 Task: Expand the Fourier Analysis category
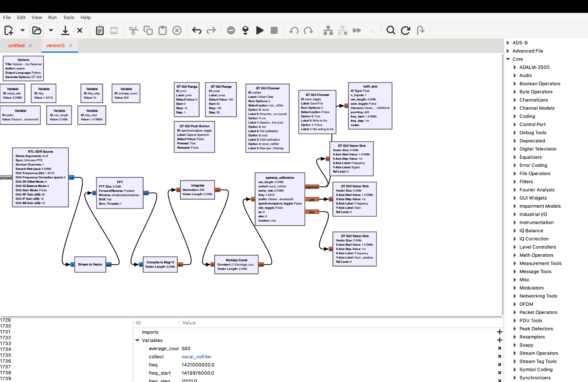[515, 190]
